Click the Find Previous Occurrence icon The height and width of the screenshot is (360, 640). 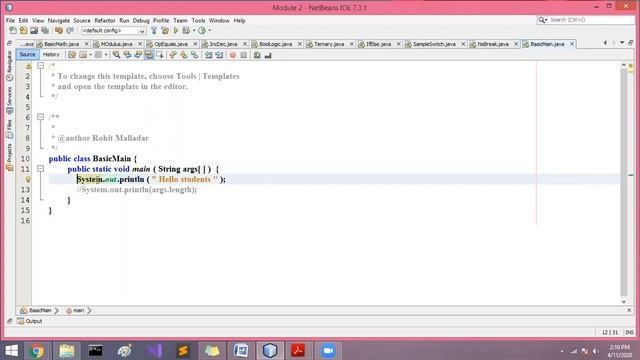pos(127,55)
